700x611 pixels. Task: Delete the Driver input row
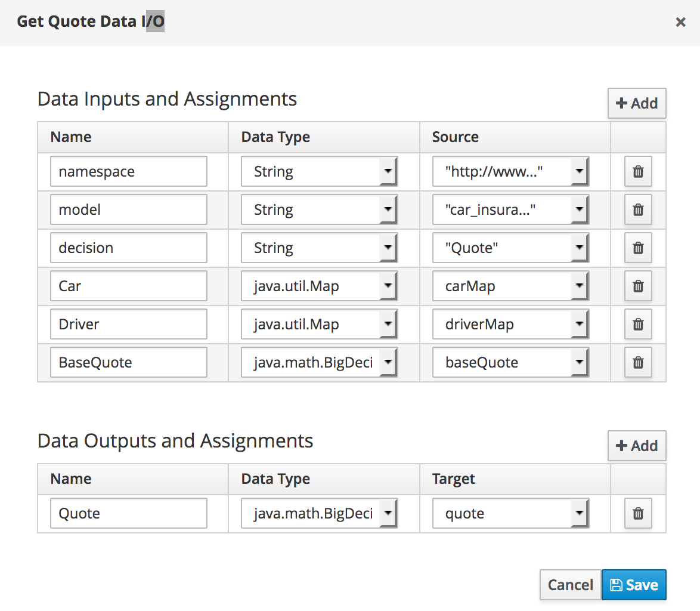pos(637,324)
